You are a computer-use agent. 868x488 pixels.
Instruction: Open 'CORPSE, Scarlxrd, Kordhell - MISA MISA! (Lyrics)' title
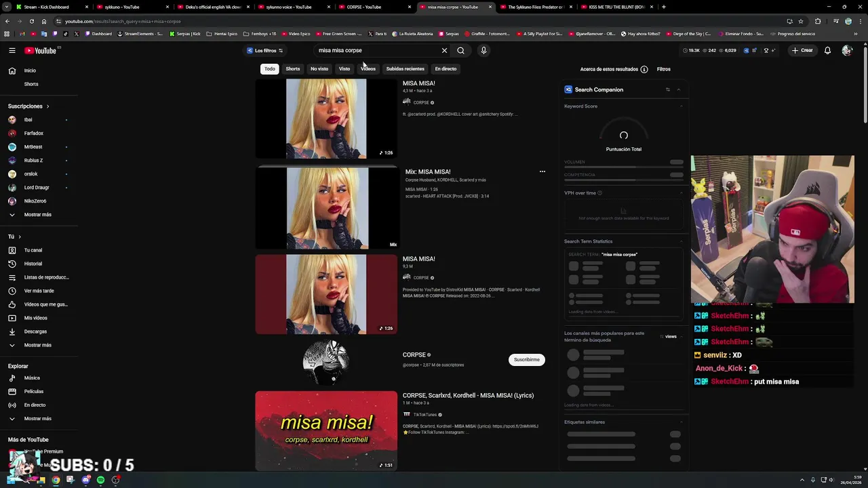point(468,395)
